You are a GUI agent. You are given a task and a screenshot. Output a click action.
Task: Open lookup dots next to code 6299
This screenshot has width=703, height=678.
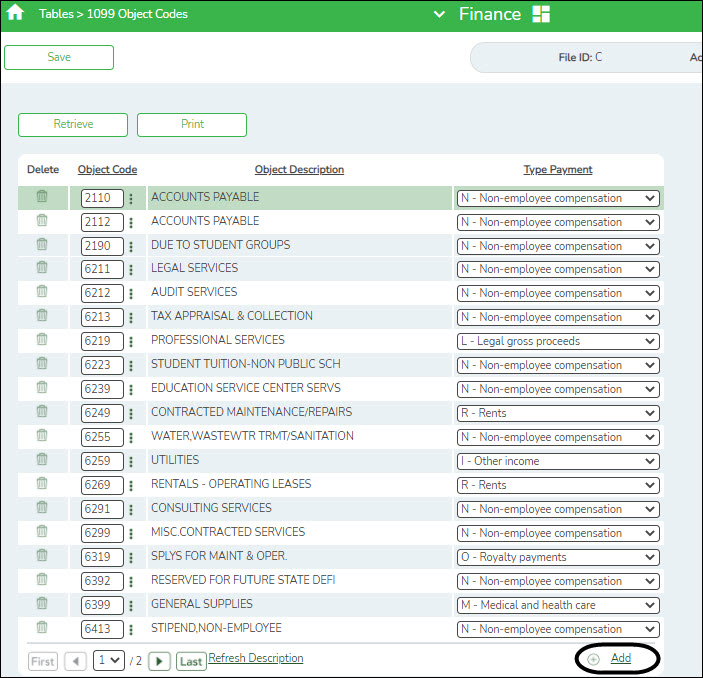[x=131, y=533]
